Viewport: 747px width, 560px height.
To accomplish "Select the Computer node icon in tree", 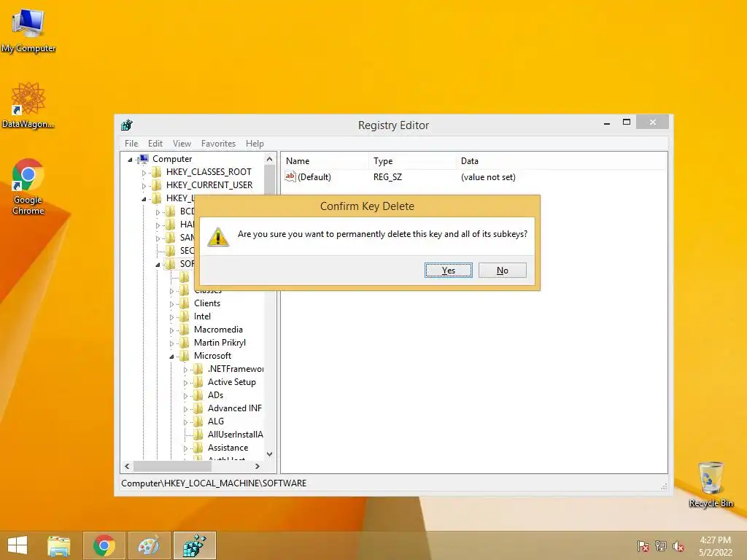I will [144, 159].
